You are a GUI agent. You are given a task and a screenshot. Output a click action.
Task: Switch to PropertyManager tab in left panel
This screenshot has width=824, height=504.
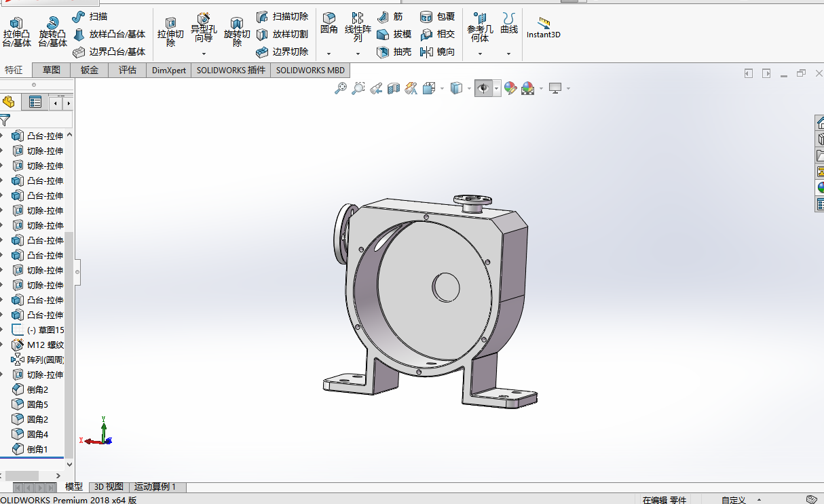point(35,102)
